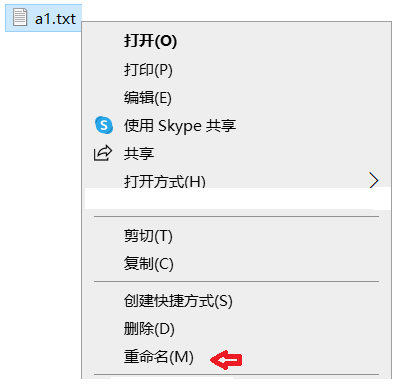Select the 共享 menu entry text
405x387 pixels.
[x=139, y=154]
